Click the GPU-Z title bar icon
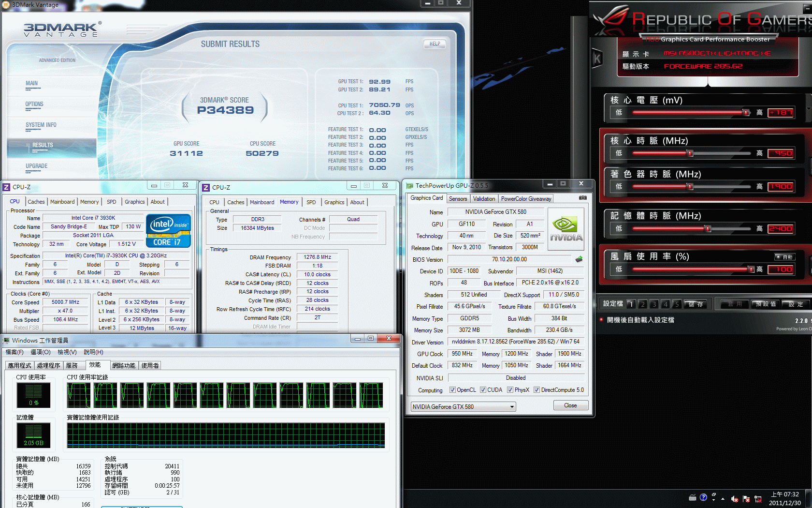 click(410, 185)
